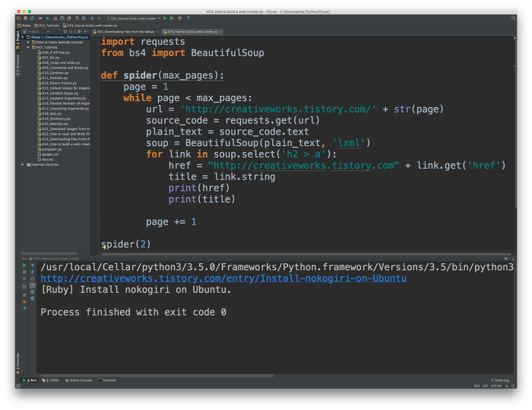
Task: Click the Forward navigation arrow in the toolbar
Action: pyautogui.click(x=99, y=18)
